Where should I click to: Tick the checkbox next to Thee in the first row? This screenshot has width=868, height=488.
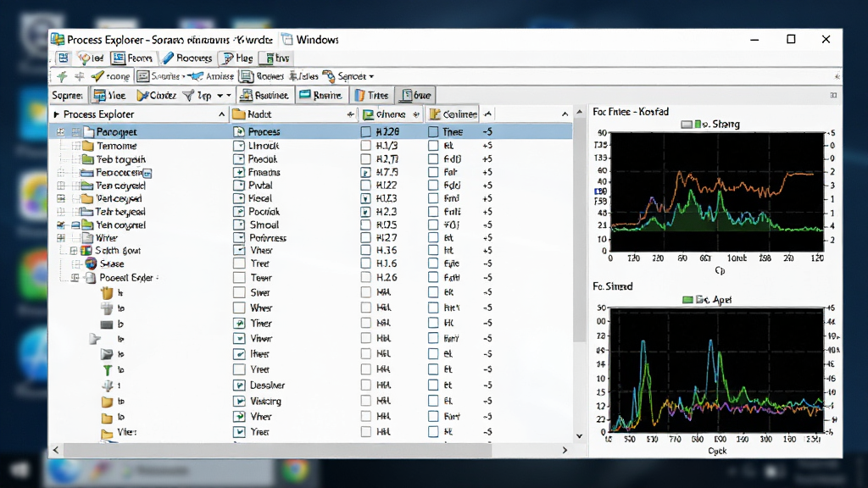(x=433, y=132)
